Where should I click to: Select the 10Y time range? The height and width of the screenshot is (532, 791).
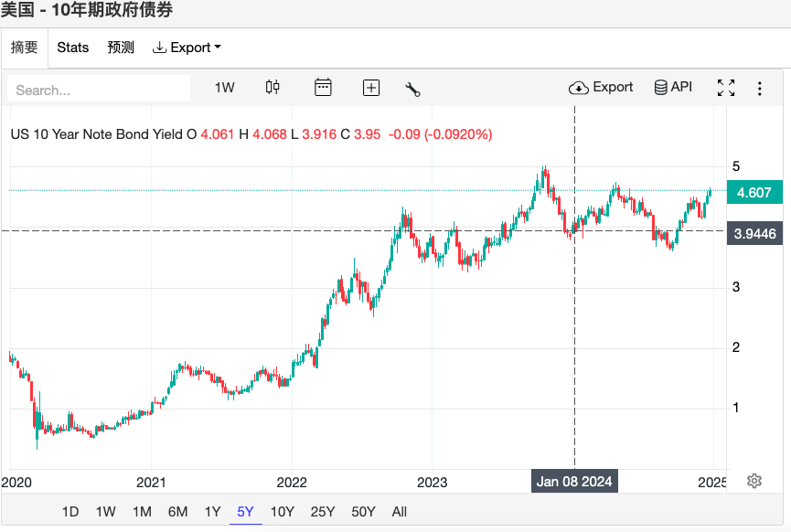pos(283,512)
